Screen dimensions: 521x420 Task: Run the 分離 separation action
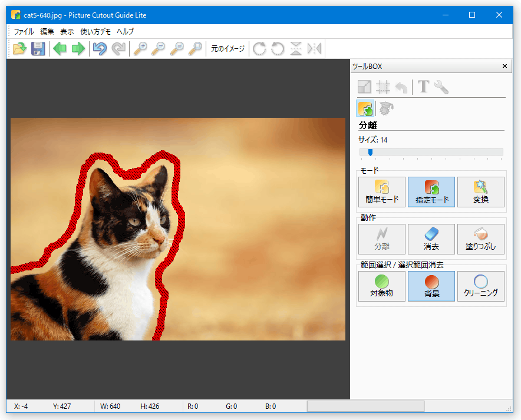tap(382, 239)
